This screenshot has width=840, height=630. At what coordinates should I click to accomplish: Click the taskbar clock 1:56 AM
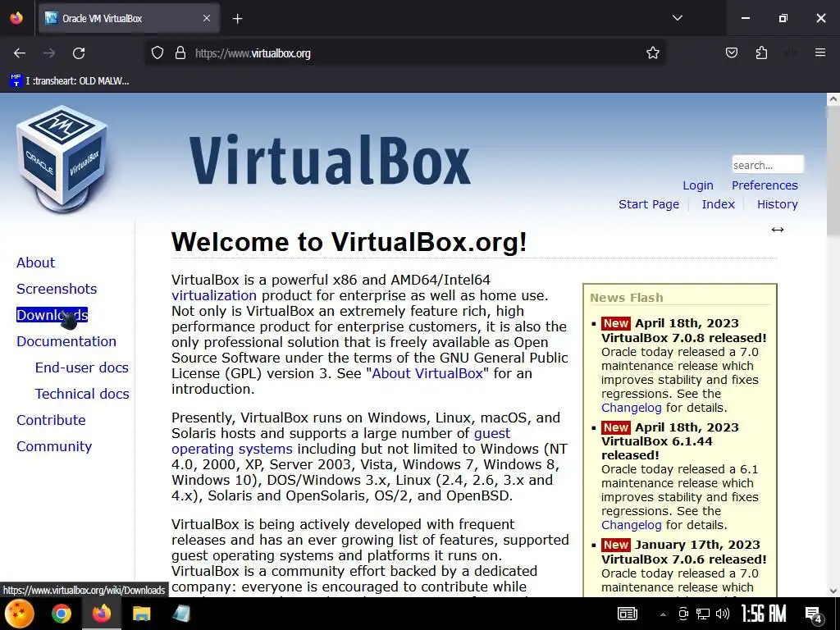click(x=763, y=614)
